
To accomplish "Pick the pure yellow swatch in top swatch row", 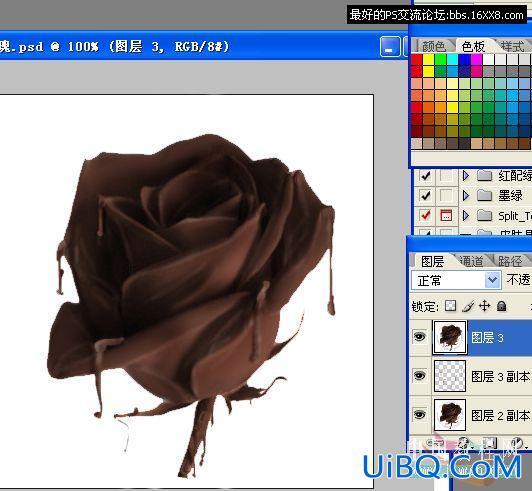I will click(429, 59).
